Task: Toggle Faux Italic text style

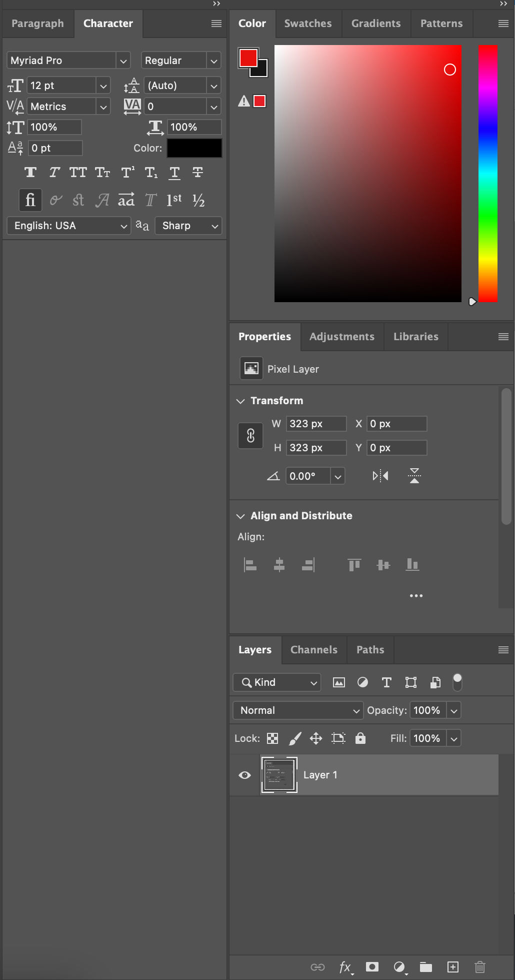Action: (x=54, y=173)
